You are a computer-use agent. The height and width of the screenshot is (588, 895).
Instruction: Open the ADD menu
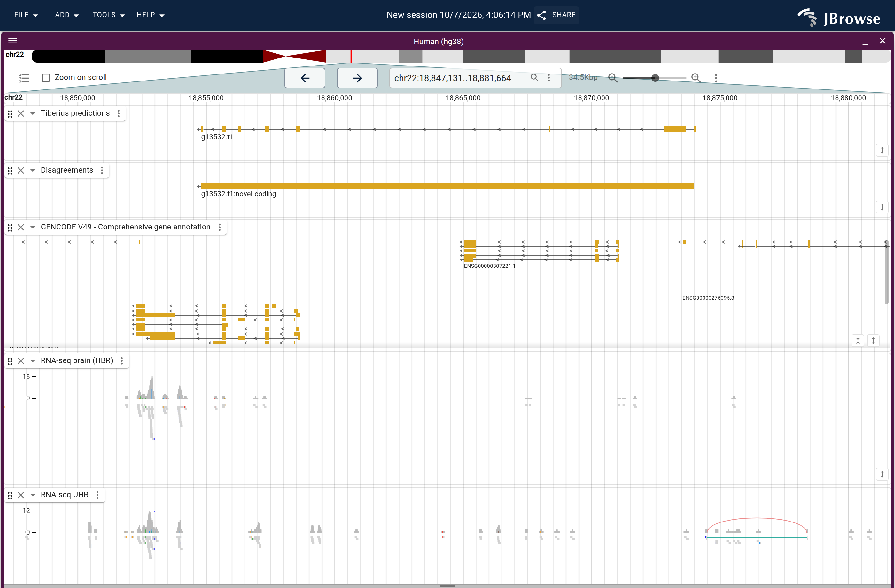click(x=66, y=15)
